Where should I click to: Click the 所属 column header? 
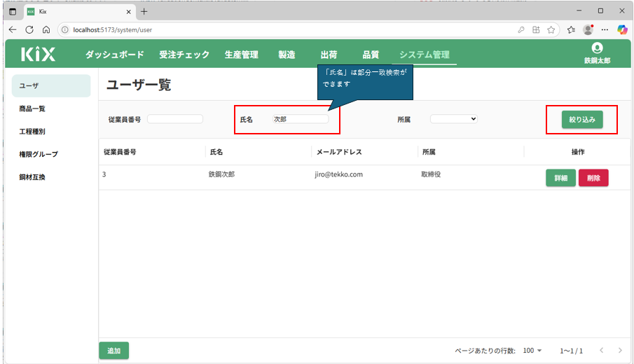pyautogui.click(x=429, y=152)
